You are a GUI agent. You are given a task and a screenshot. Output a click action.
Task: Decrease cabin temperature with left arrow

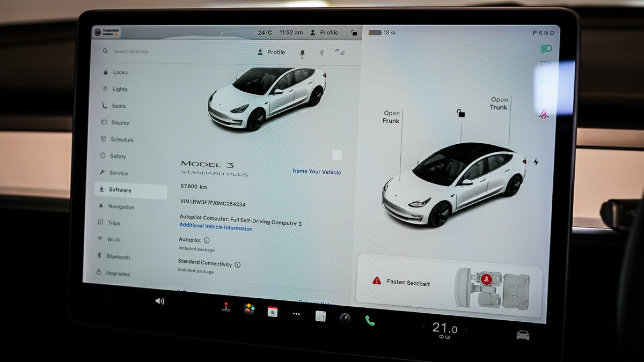423,326
